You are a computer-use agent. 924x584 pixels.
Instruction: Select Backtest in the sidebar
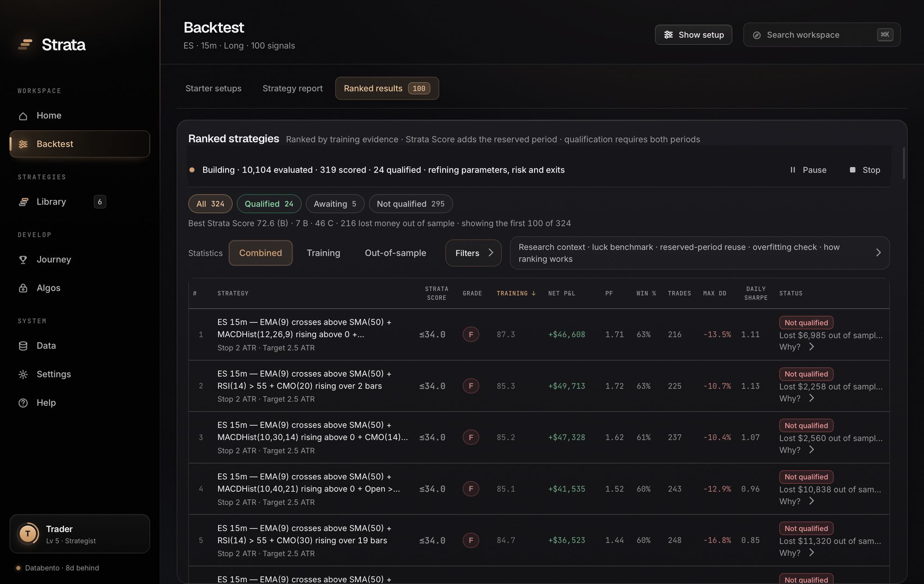click(x=79, y=144)
